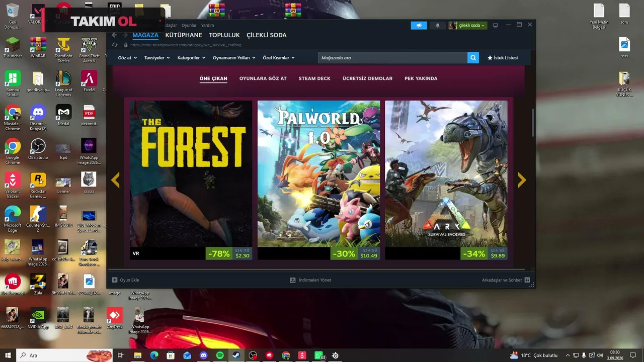Show next featured games with right arrow
Viewport: 644px width, 362px height.
pyautogui.click(x=522, y=179)
